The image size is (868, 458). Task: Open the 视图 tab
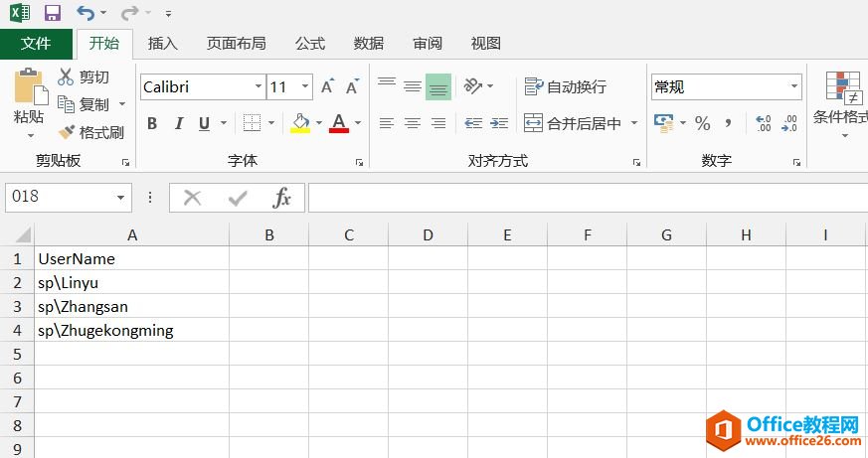pyautogui.click(x=486, y=43)
